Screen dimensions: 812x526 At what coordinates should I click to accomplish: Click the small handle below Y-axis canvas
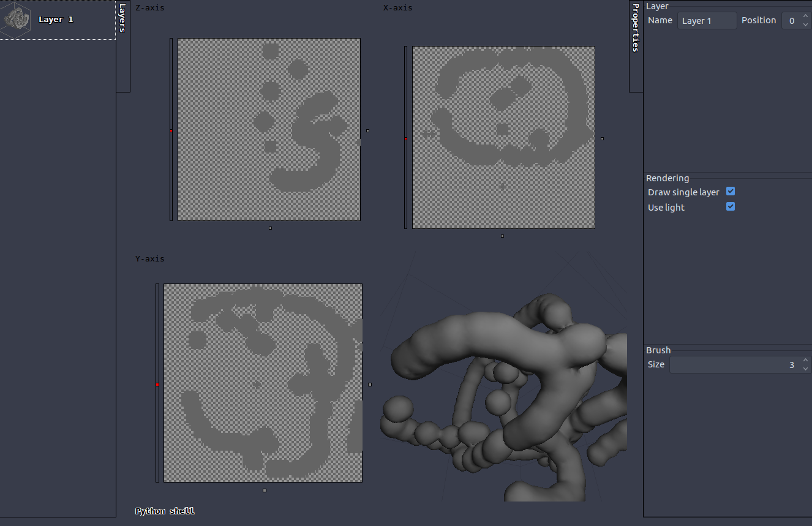(265, 490)
